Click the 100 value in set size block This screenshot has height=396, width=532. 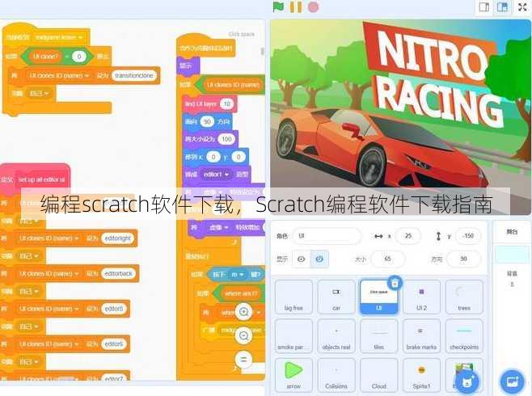[x=226, y=139]
